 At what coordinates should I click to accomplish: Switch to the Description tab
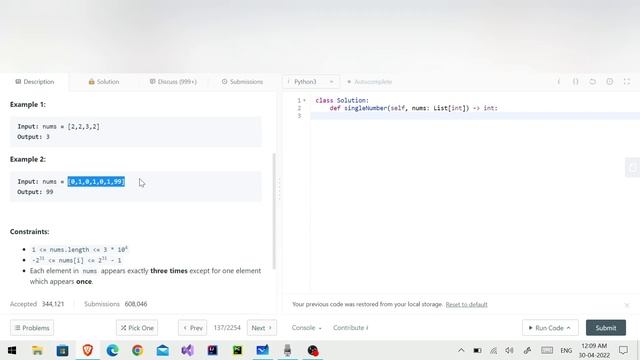click(x=35, y=82)
